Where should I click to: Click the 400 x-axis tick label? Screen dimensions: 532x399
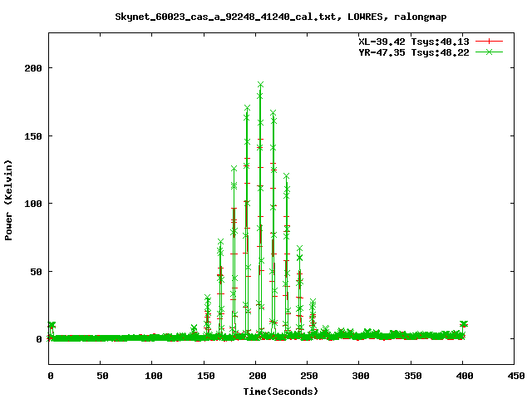coord(465,376)
